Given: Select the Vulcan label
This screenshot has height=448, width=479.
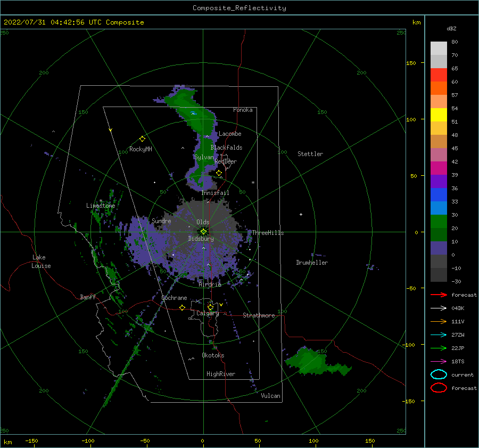Looking at the screenshot, I should point(270,396).
